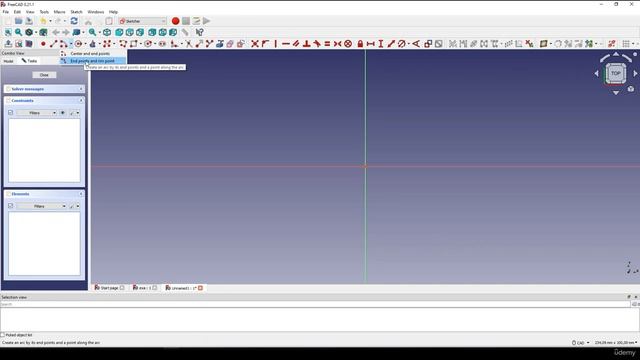Open the File menu

[6, 12]
